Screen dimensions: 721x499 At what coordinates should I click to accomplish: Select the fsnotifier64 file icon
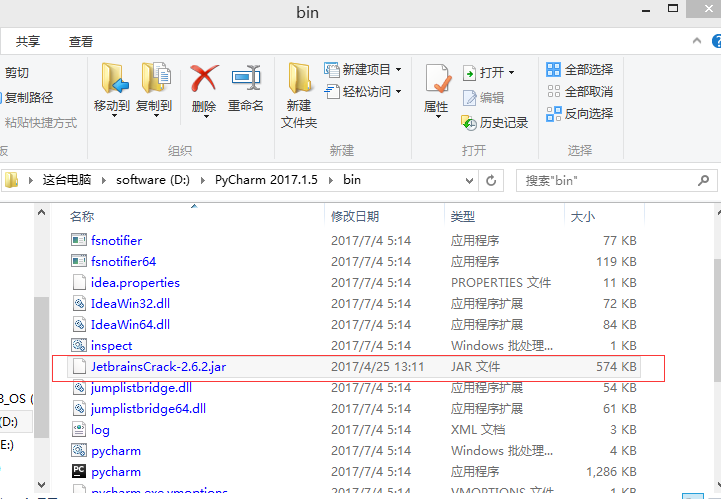[79, 261]
